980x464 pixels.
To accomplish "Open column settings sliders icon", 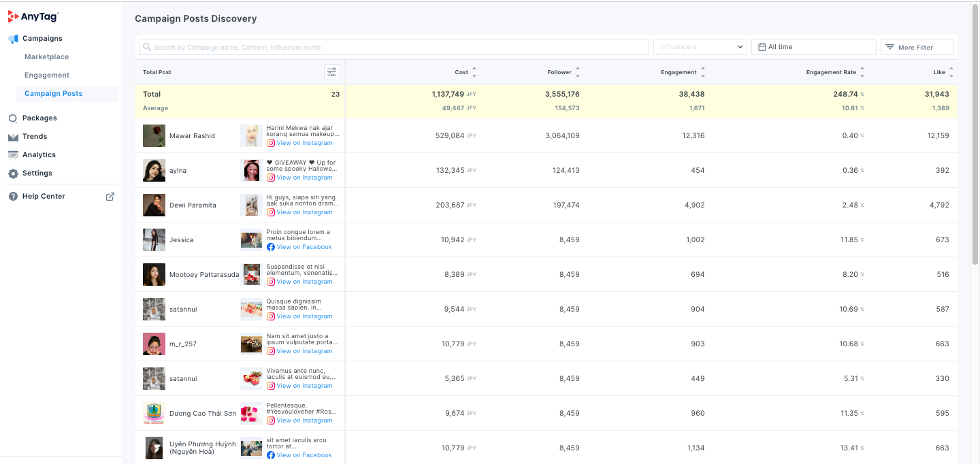I will click(x=331, y=72).
